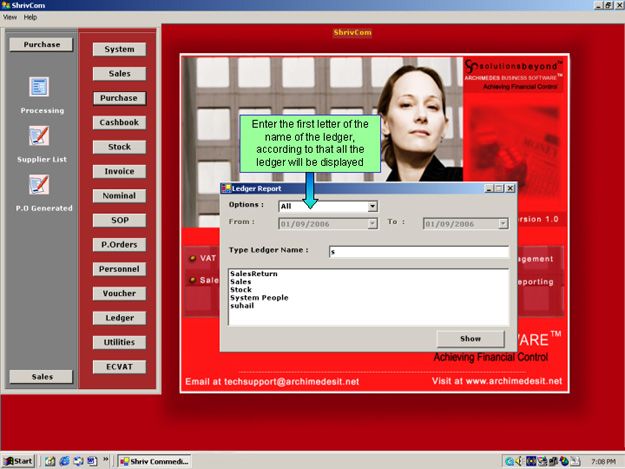
Task: Click the Type Ledger Name input field
Action: pyautogui.click(x=419, y=252)
